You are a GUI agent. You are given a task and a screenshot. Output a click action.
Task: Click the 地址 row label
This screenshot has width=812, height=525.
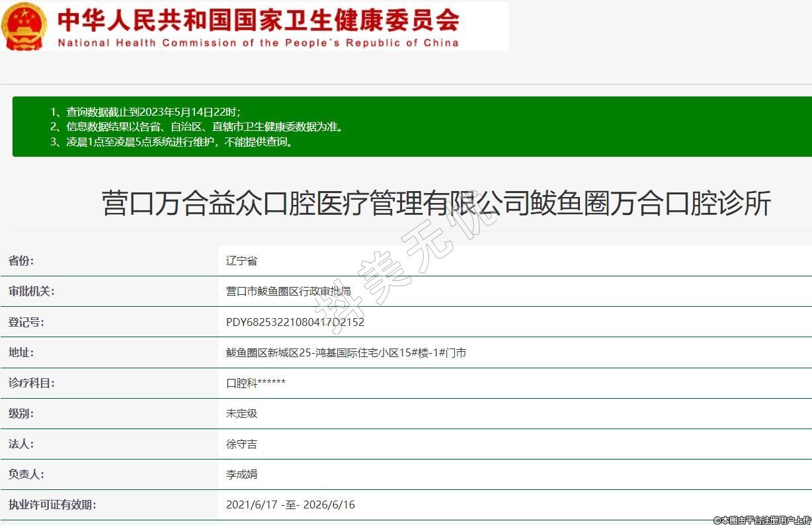click(21, 352)
